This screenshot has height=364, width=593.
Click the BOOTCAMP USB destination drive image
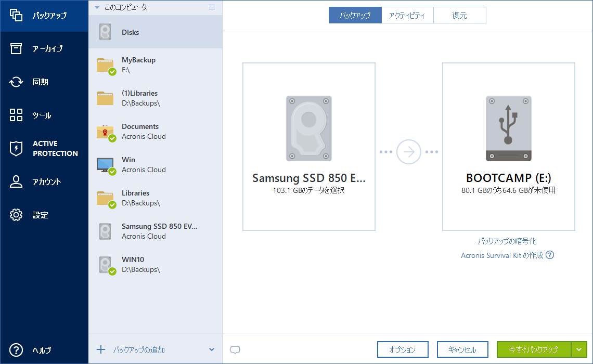tap(509, 128)
